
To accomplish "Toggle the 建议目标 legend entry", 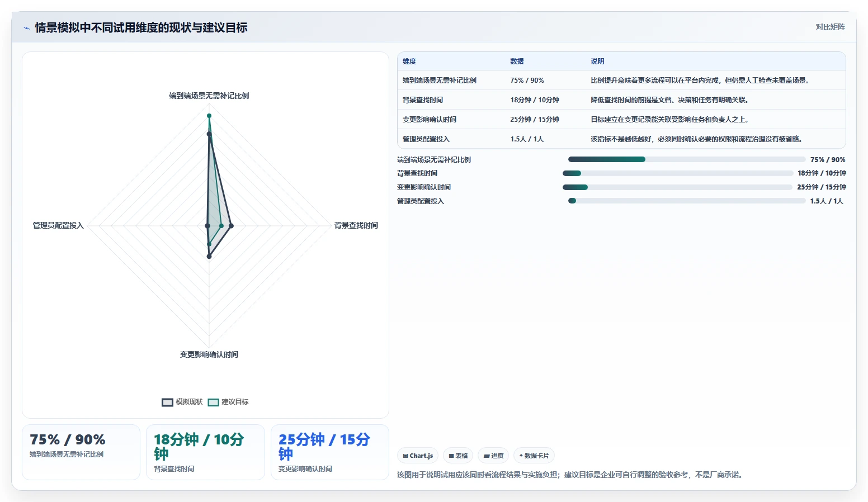I will [228, 402].
